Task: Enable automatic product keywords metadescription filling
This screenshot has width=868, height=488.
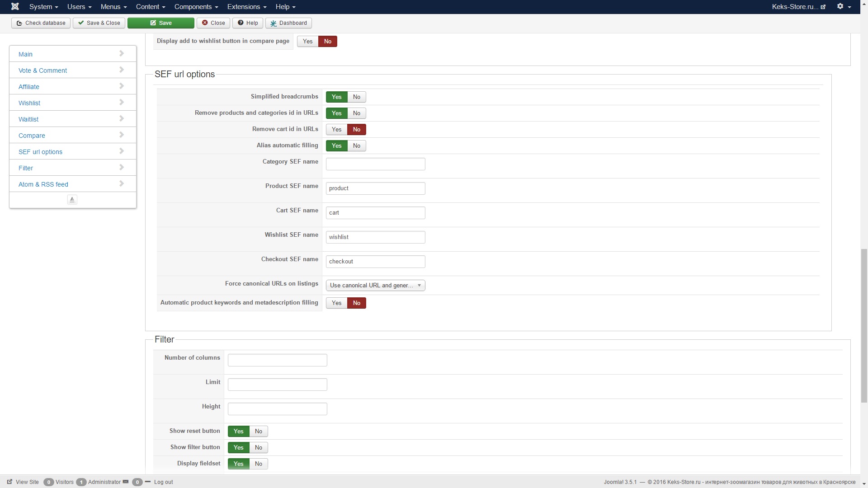Action: click(x=336, y=303)
